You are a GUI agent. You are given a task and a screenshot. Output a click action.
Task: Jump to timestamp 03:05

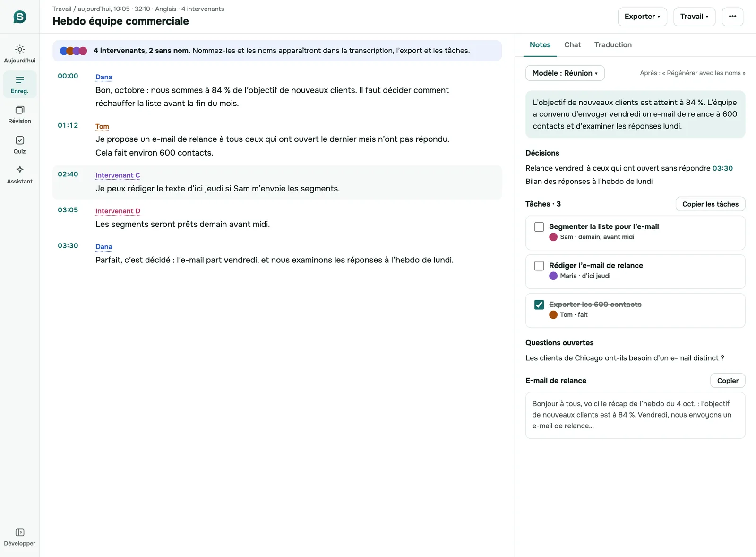point(68,210)
